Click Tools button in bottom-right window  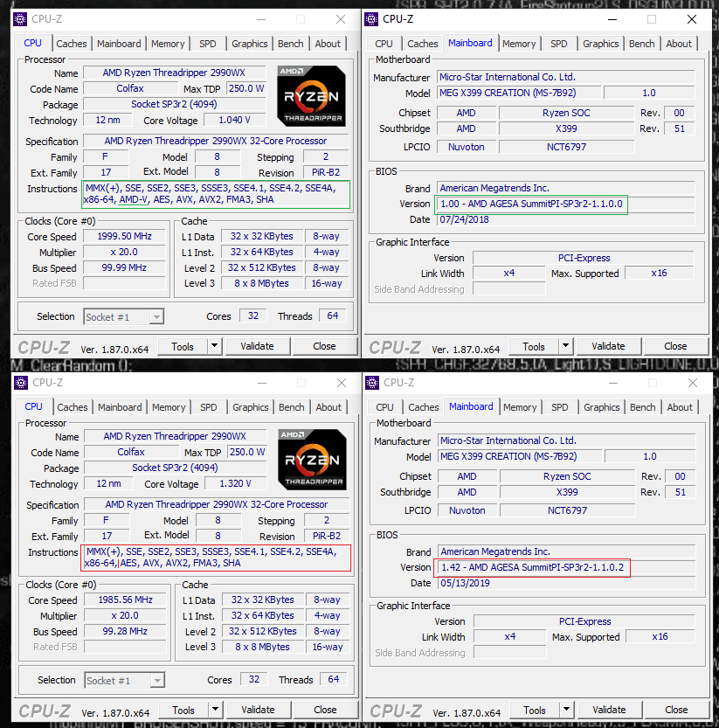click(x=535, y=710)
